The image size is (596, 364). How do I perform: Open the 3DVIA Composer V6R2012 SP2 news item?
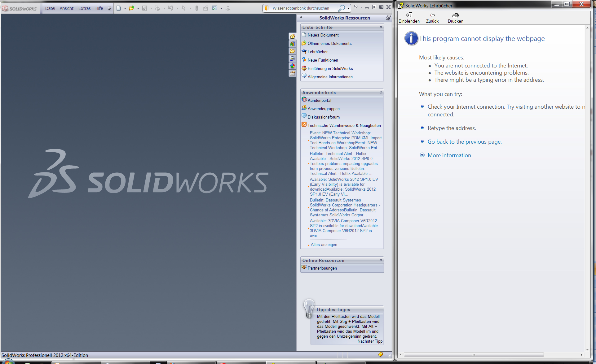344,228
